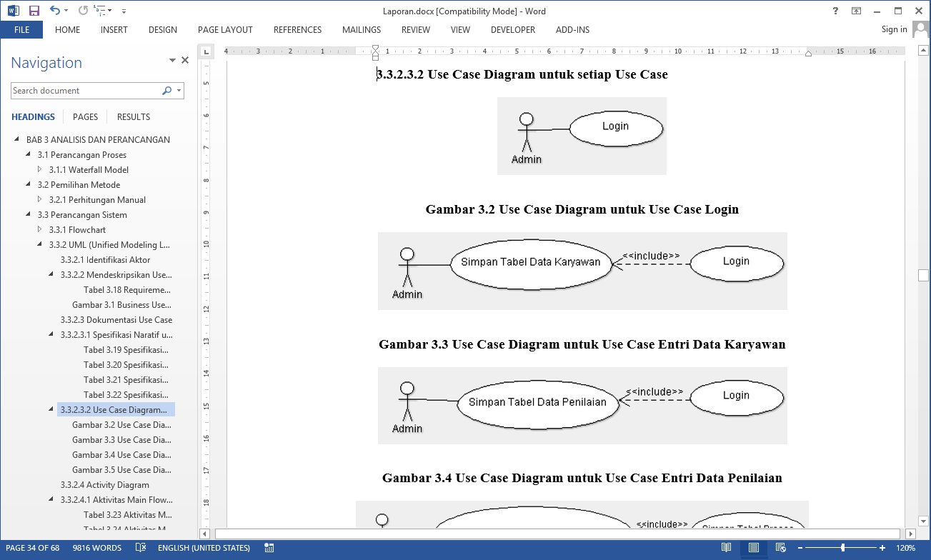Click the zoom slider handle
Image resolution: width=931 pixels, height=560 pixels.
point(843,548)
